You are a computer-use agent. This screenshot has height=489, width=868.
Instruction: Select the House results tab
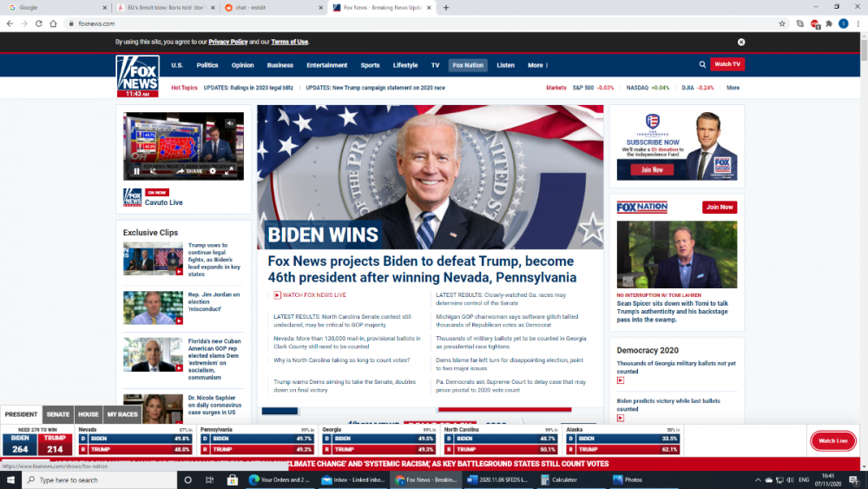[88, 414]
